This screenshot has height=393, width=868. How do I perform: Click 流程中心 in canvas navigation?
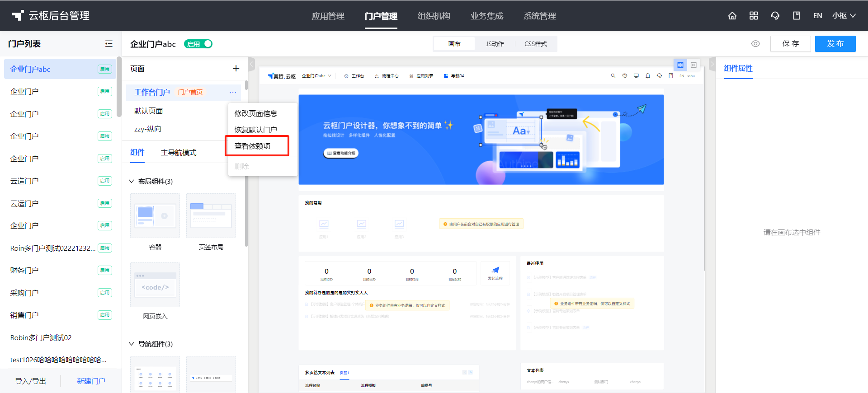[387, 76]
